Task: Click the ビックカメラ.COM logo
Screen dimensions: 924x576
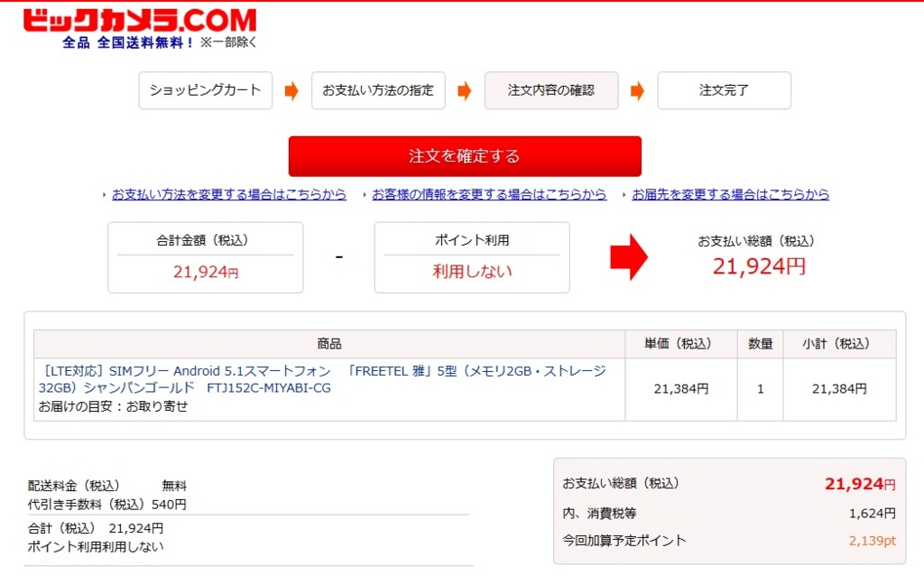Action: (140, 21)
